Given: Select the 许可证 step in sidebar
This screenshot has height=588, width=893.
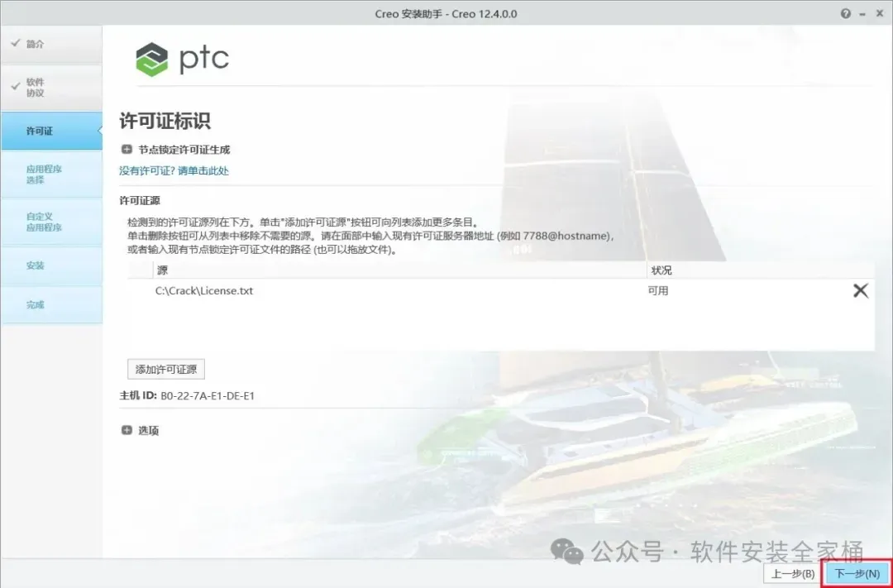Looking at the screenshot, I should (51, 131).
